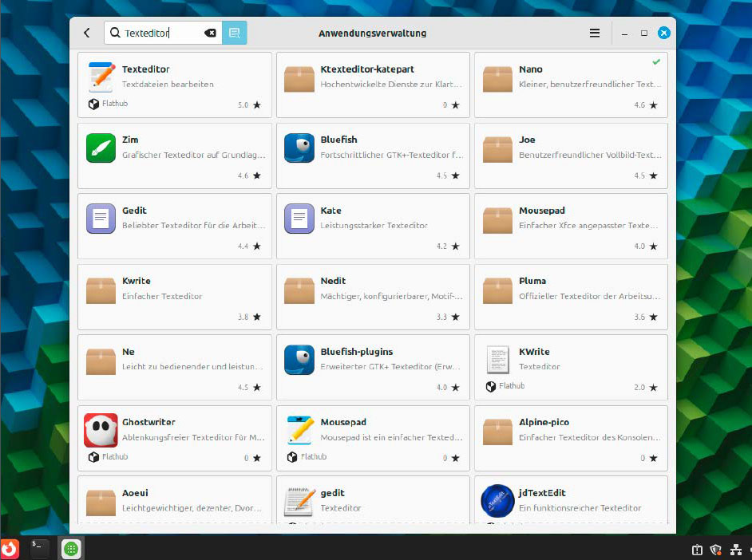Viewport: 752px width, 560px height.
Task: Click Bluefish-plugins 4.0 rating
Action: 448,387
